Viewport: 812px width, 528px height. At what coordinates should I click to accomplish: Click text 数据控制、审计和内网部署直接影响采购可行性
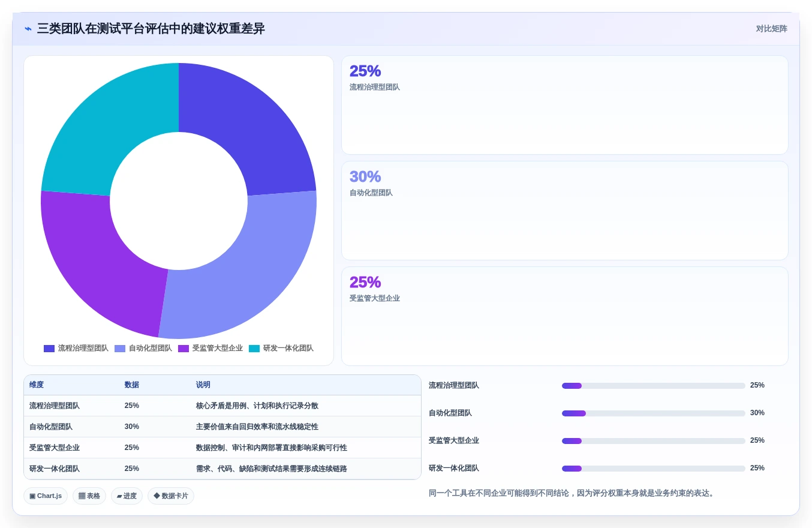pyautogui.click(x=272, y=448)
